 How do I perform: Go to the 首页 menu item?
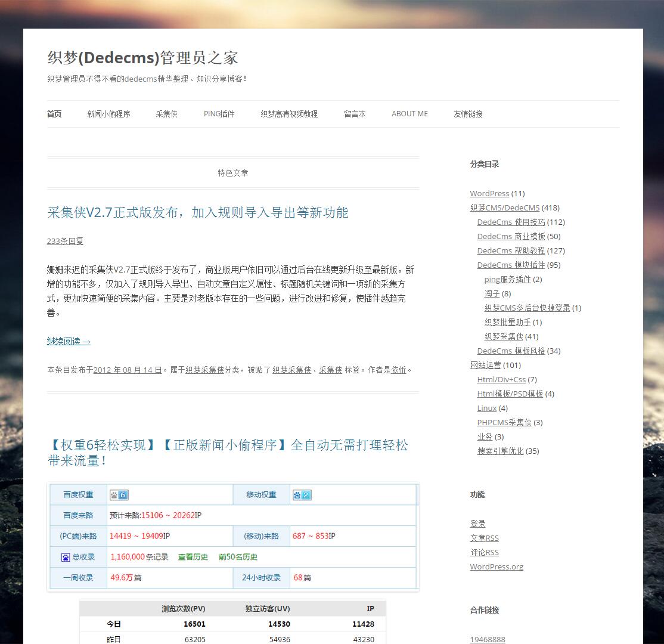click(x=54, y=114)
